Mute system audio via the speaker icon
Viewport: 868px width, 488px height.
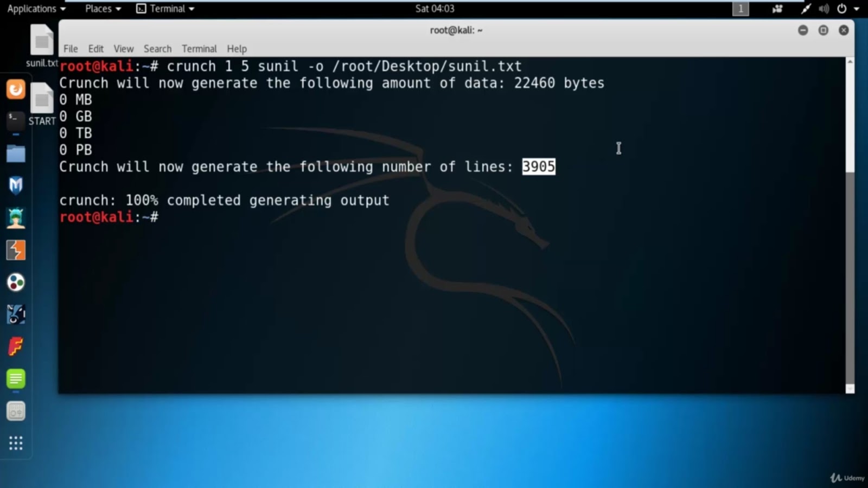(x=824, y=9)
